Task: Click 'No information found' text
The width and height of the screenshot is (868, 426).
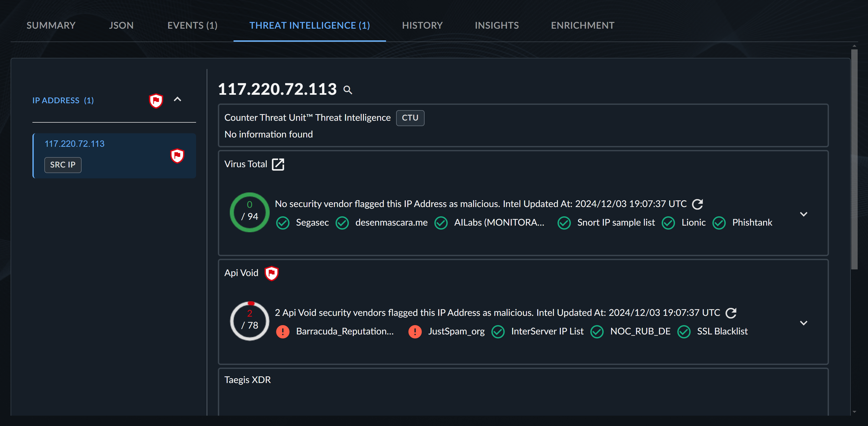Action: point(269,134)
